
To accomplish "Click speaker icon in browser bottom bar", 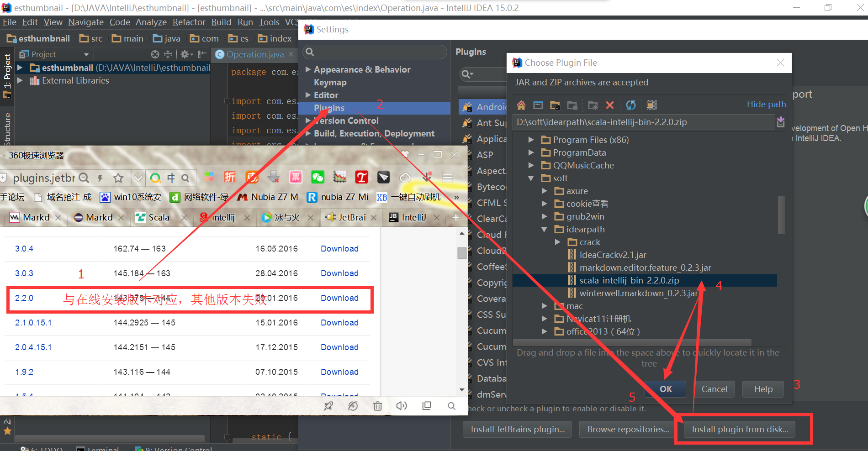I will (x=402, y=406).
